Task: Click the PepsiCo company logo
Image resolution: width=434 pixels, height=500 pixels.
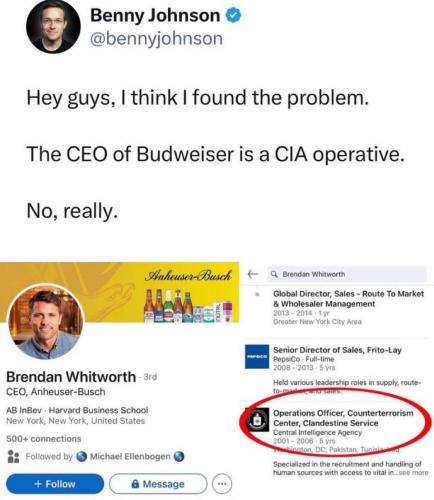Action: pyautogui.click(x=257, y=357)
